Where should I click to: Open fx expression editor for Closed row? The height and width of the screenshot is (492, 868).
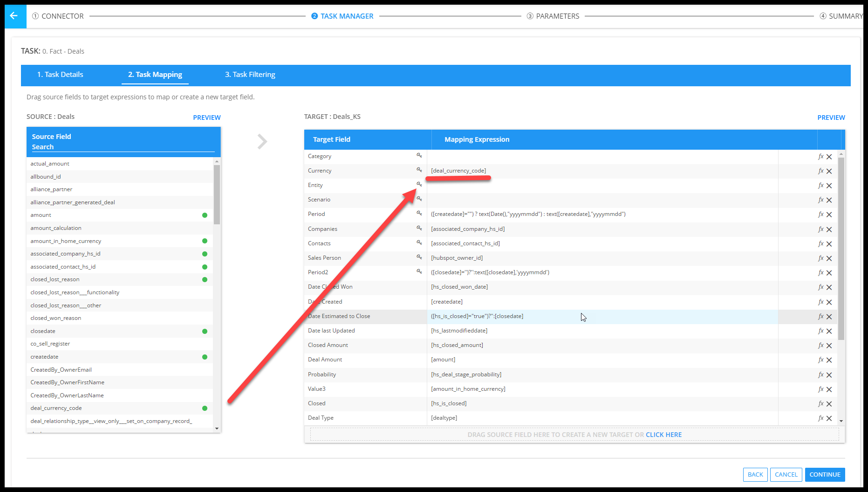tap(820, 404)
